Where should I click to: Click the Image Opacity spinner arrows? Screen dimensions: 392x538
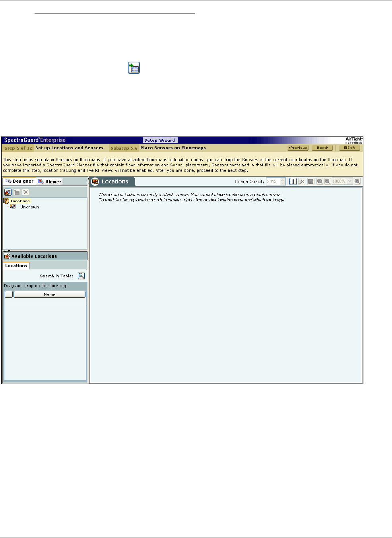pyautogui.click(x=283, y=181)
